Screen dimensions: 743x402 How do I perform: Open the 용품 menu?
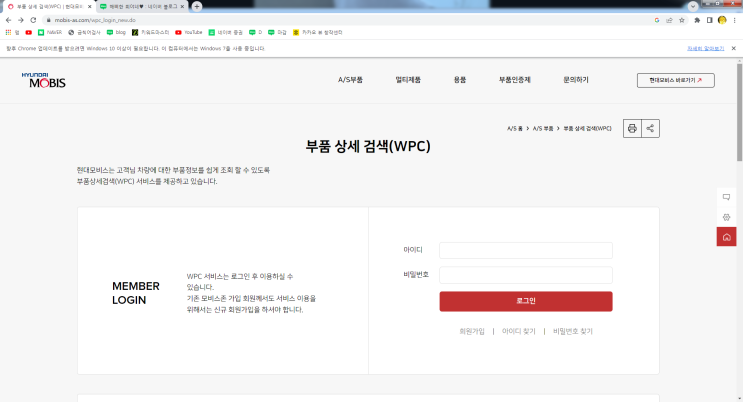point(460,80)
